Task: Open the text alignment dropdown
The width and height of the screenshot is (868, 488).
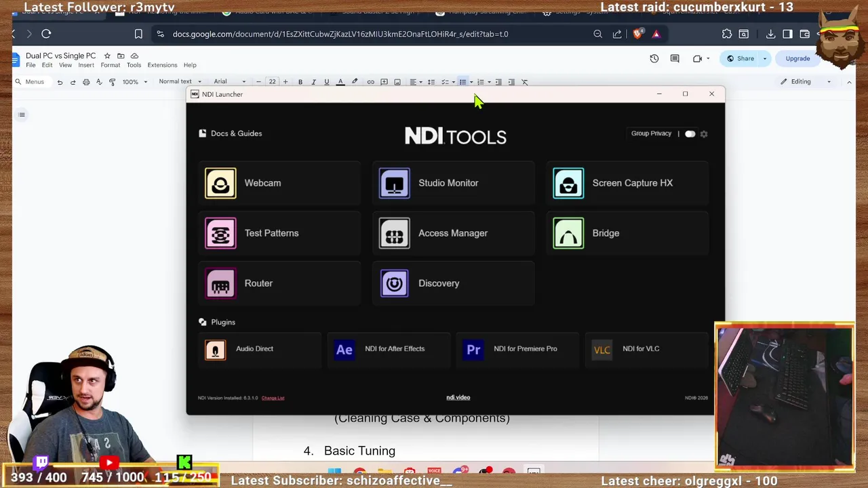Action: pos(416,82)
